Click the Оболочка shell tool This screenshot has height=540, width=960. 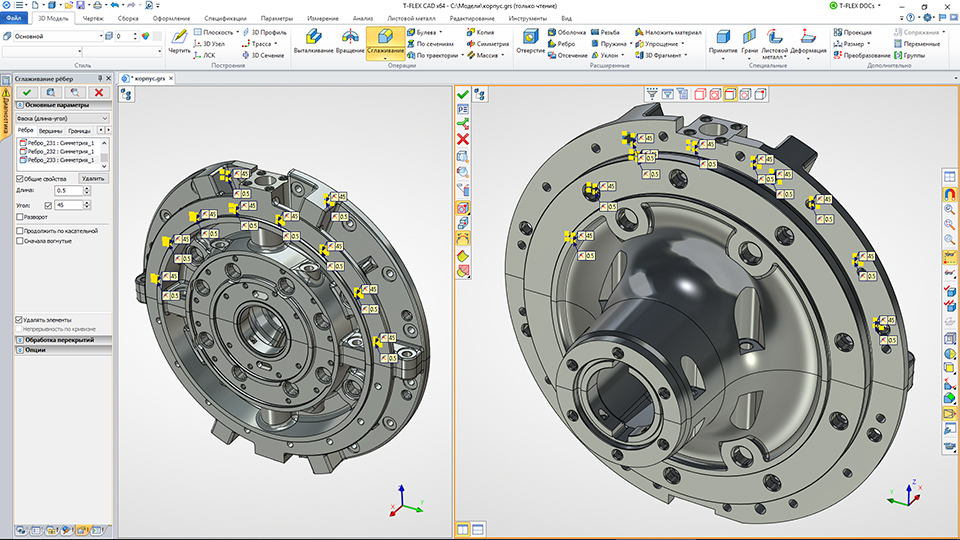pyautogui.click(x=567, y=32)
